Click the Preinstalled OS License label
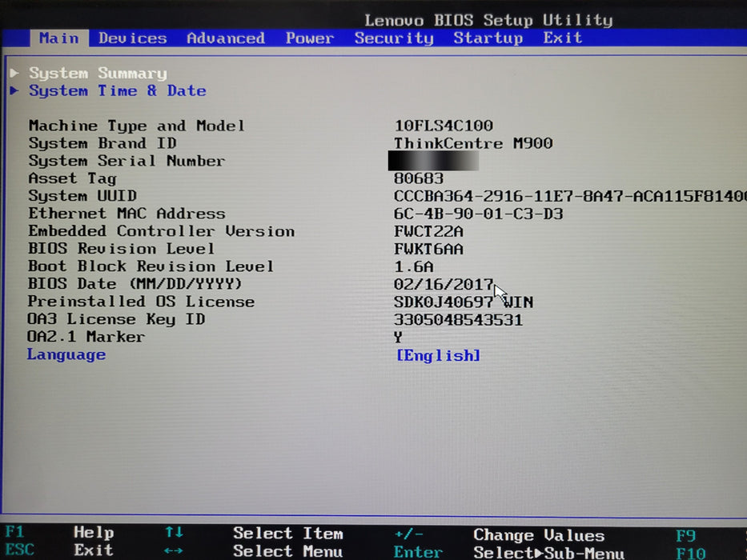The width and height of the screenshot is (747, 560). pyautogui.click(x=141, y=302)
